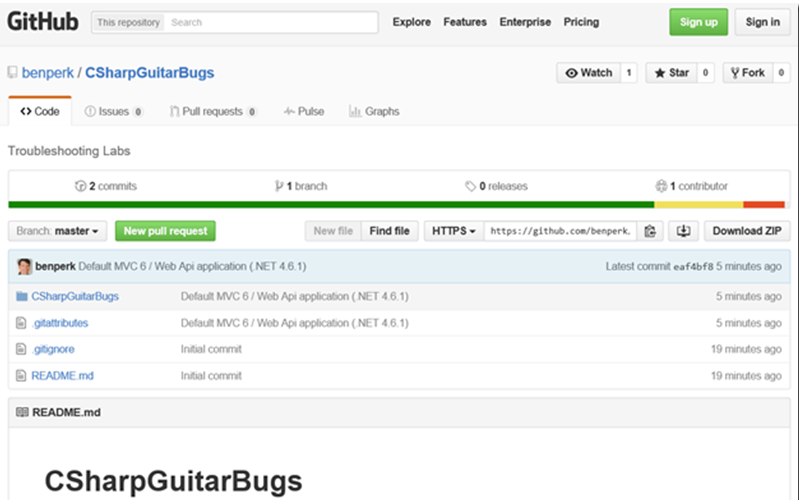The width and height of the screenshot is (799, 500).
Task: Open the 2 commits link
Action: tap(106, 186)
